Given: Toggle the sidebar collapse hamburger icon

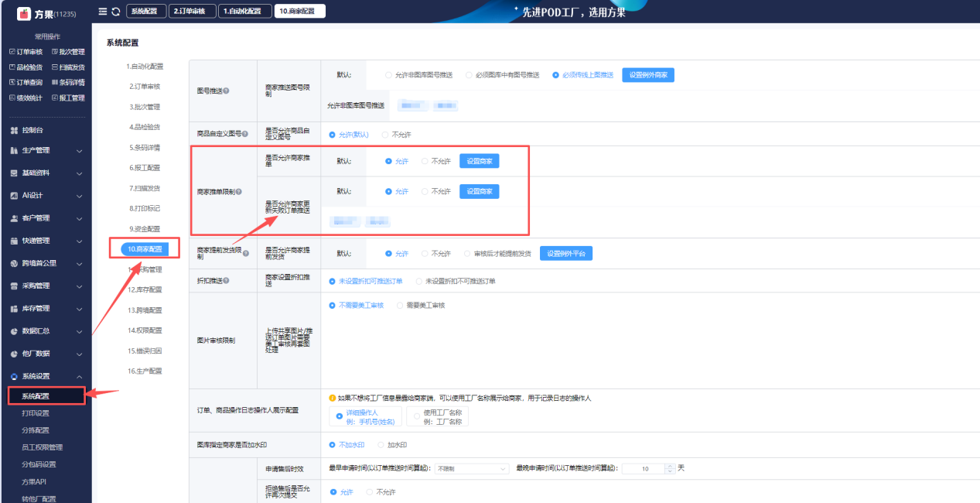Looking at the screenshot, I should pyautogui.click(x=103, y=12).
